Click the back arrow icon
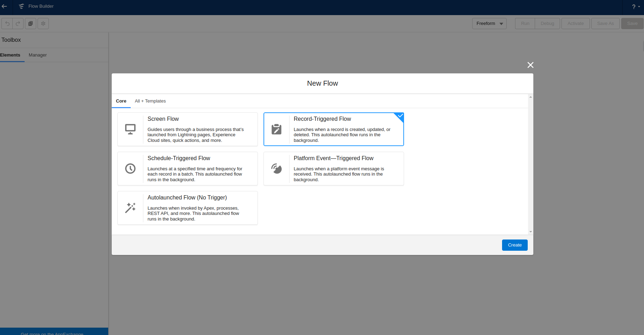The height and width of the screenshot is (335, 644). click(4, 6)
